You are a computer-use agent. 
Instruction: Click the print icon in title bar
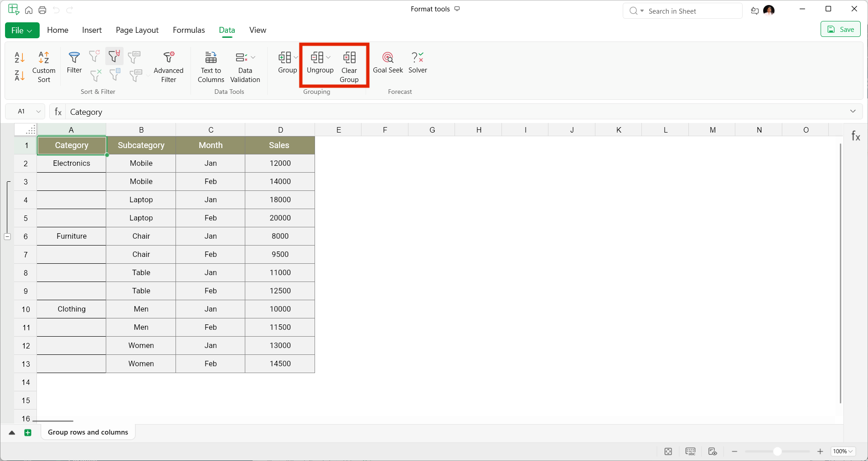(x=42, y=10)
